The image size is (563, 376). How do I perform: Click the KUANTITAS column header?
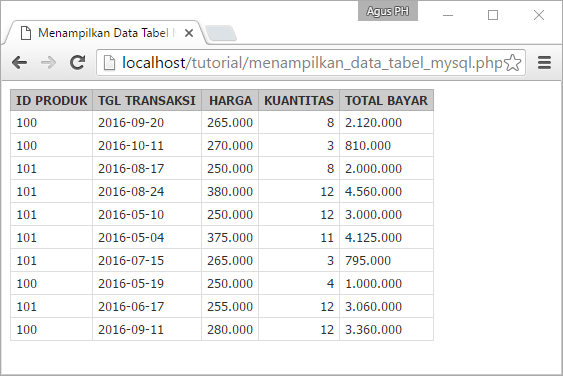point(299,100)
